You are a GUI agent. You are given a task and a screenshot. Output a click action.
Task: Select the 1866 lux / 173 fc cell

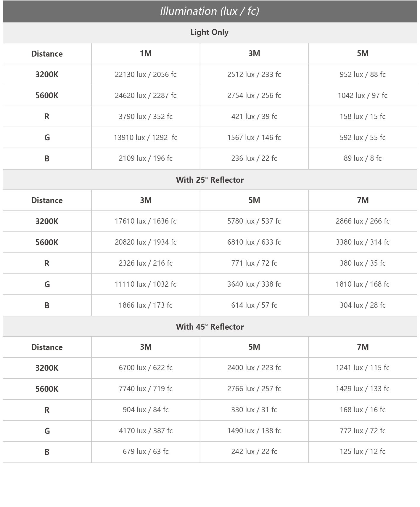(146, 305)
